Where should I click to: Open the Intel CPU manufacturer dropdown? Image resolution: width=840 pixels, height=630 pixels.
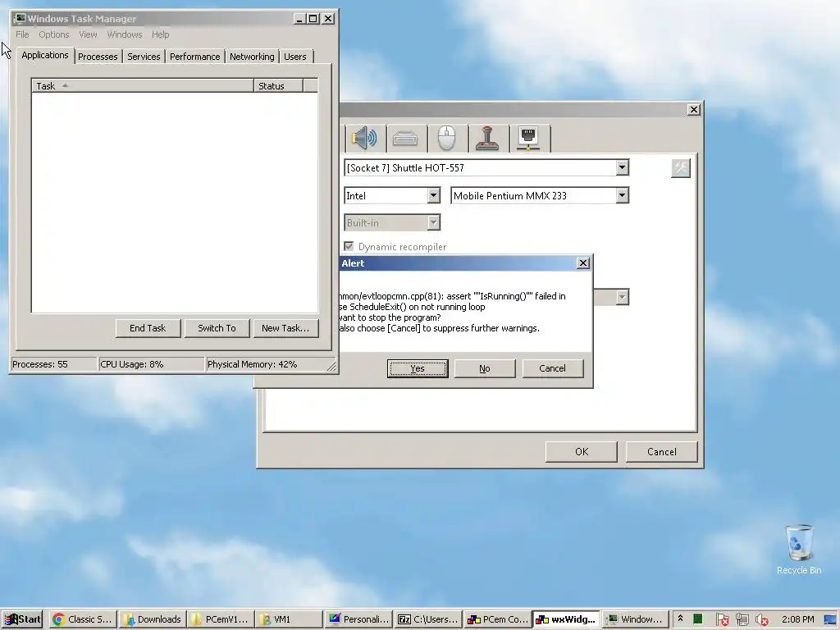click(x=433, y=195)
